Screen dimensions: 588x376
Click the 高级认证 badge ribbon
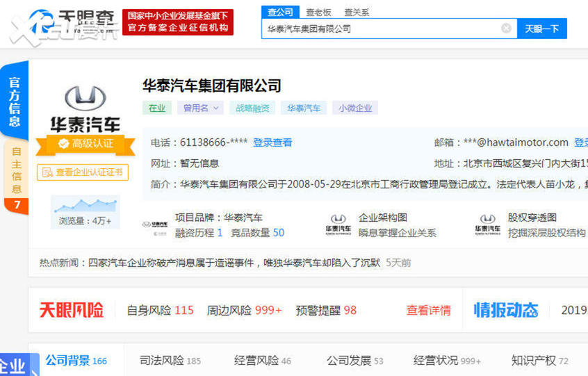click(x=85, y=144)
